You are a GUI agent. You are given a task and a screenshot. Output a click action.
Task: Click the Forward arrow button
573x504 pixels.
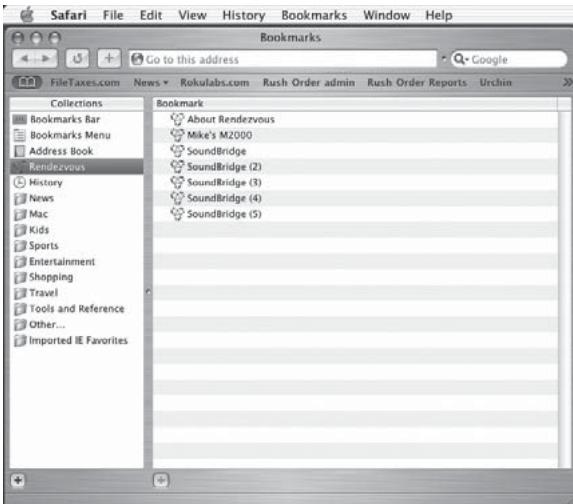[x=46, y=58]
